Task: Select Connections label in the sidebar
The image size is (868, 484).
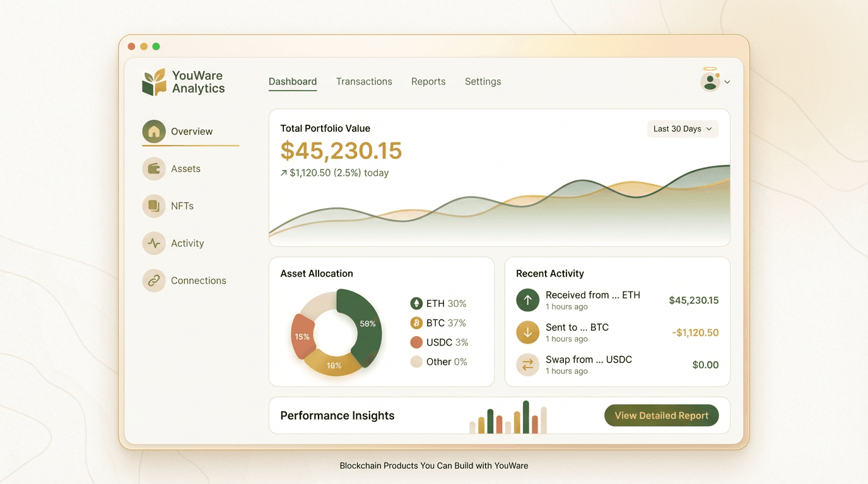Action: coord(199,280)
